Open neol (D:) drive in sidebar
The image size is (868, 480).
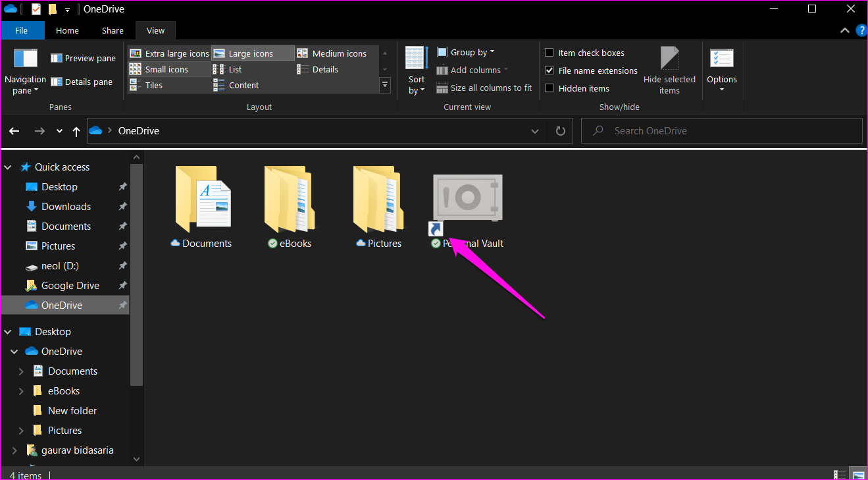click(61, 266)
